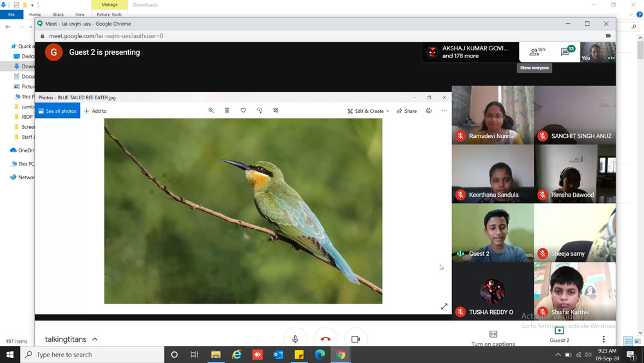Expand the Edit & Create dropdown
The image size is (644, 363).
[368, 111]
